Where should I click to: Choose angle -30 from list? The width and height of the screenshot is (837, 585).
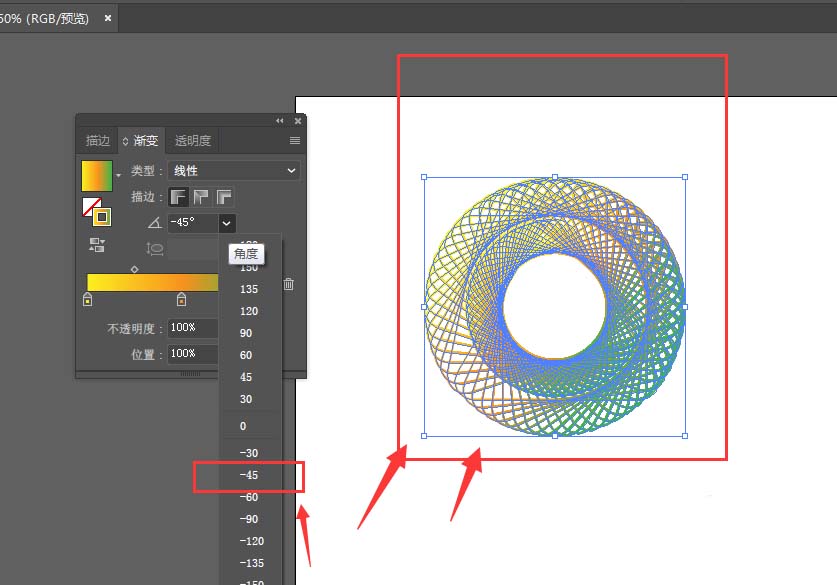point(249,453)
